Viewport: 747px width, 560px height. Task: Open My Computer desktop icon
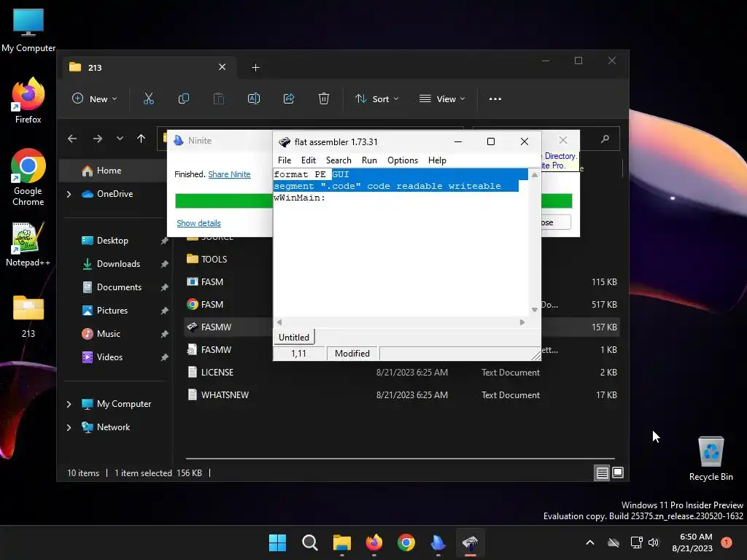pos(28,31)
